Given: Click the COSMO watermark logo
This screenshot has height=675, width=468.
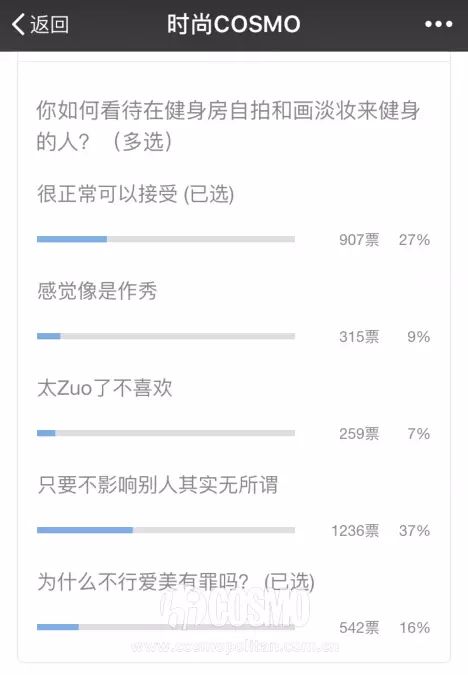Looking at the screenshot, I should click(235, 609).
